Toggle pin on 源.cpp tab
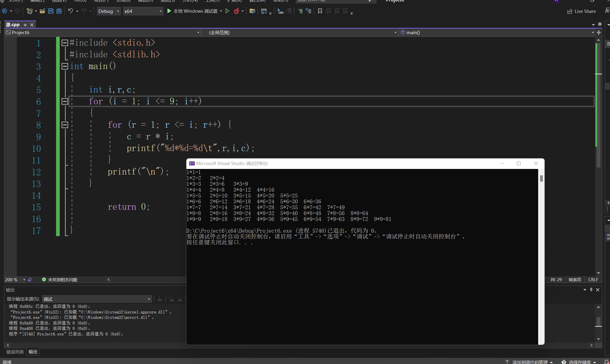Viewport: 610px width, 364px height. (x=25, y=25)
